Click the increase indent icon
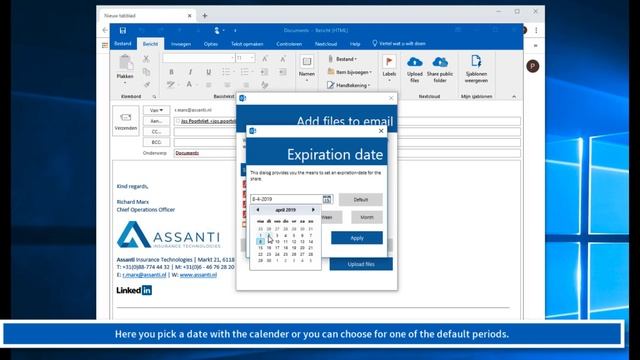The width and height of the screenshot is (640, 360). [282, 72]
